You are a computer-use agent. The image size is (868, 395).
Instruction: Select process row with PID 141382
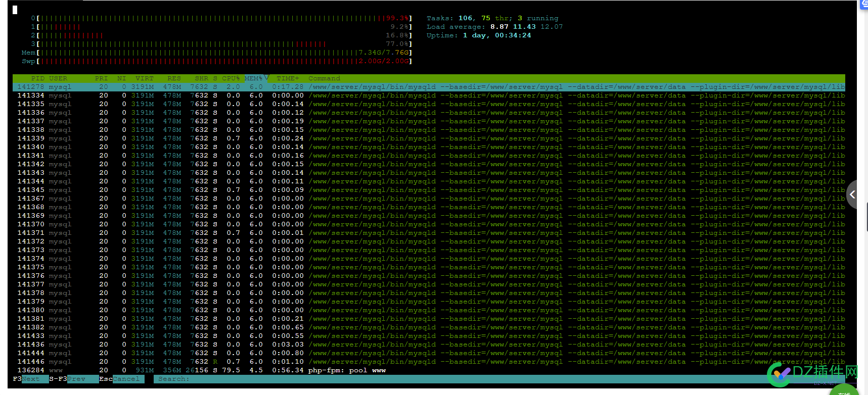pos(429,327)
